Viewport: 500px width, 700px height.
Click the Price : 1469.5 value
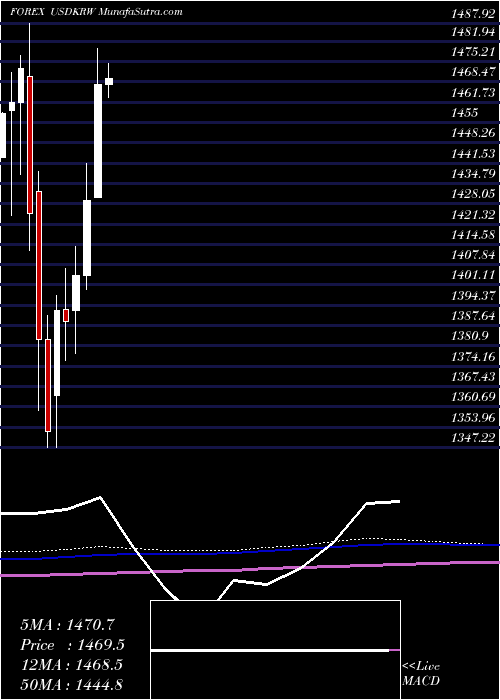[x=72, y=645]
